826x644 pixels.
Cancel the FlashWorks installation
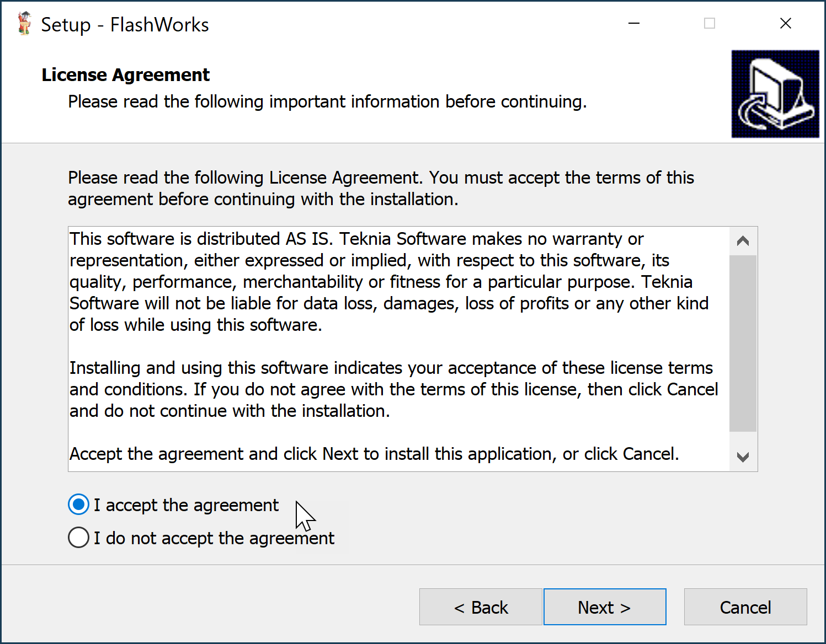745,607
